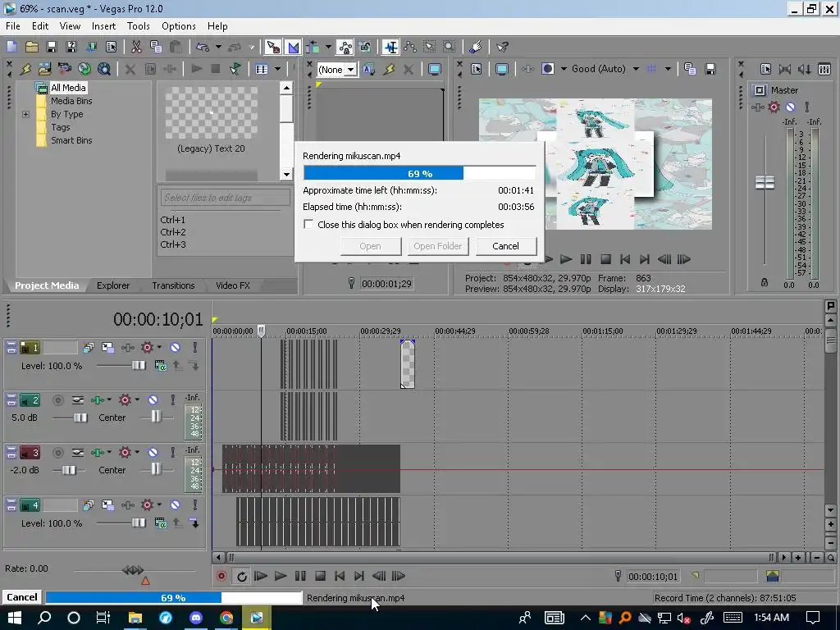840x630 pixels.
Task: Arm track 2 for record
Action: click(58, 400)
